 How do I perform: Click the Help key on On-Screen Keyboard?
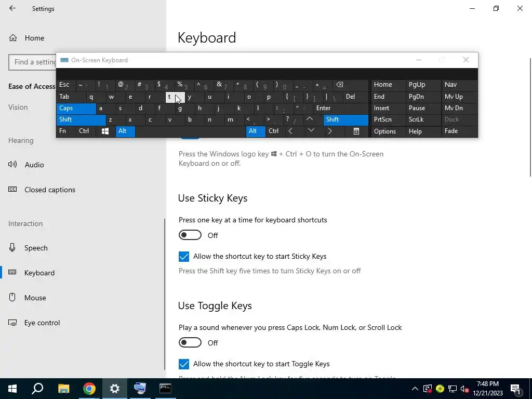(x=423, y=131)
